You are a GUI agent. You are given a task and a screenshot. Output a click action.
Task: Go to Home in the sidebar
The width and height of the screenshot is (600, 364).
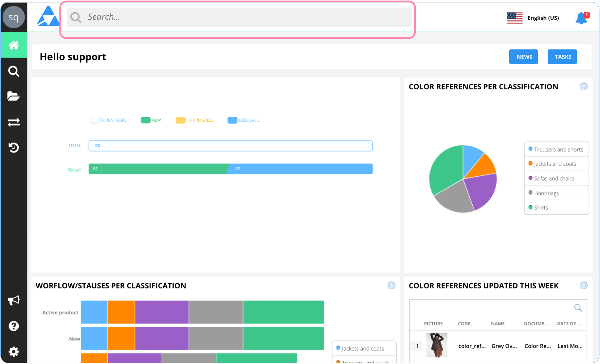click(x=14, y=45)
